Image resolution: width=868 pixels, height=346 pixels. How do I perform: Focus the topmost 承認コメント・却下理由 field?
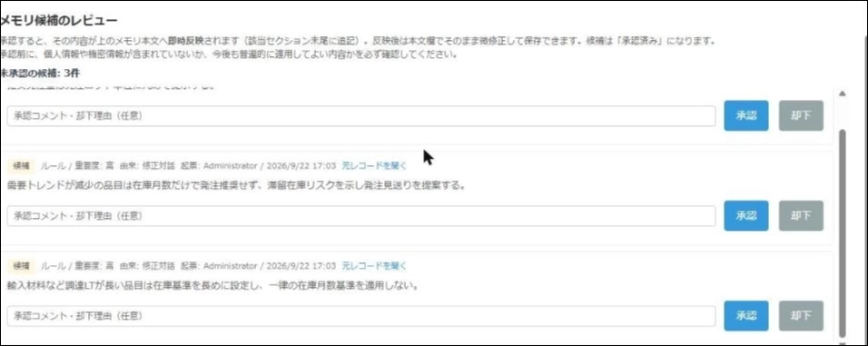tap(361, 115)
